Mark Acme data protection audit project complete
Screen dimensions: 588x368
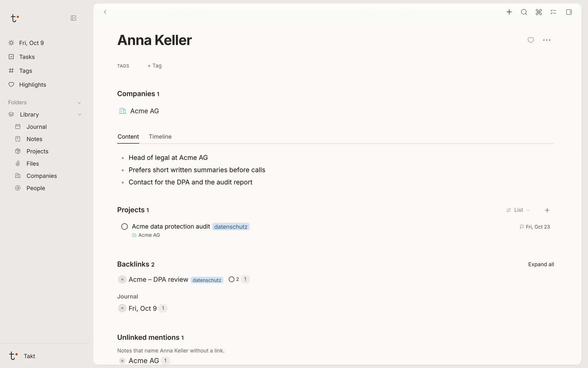pyautogui.click(x=125, y=227)
